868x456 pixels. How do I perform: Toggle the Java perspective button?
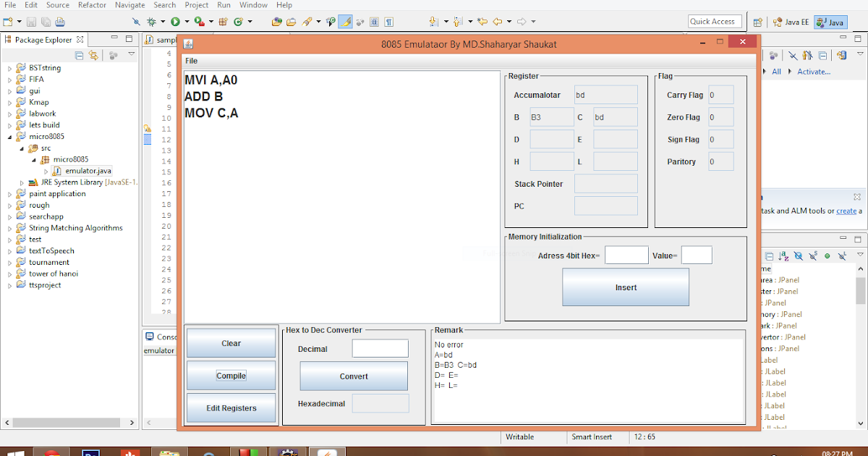click(x=829, y=22)
